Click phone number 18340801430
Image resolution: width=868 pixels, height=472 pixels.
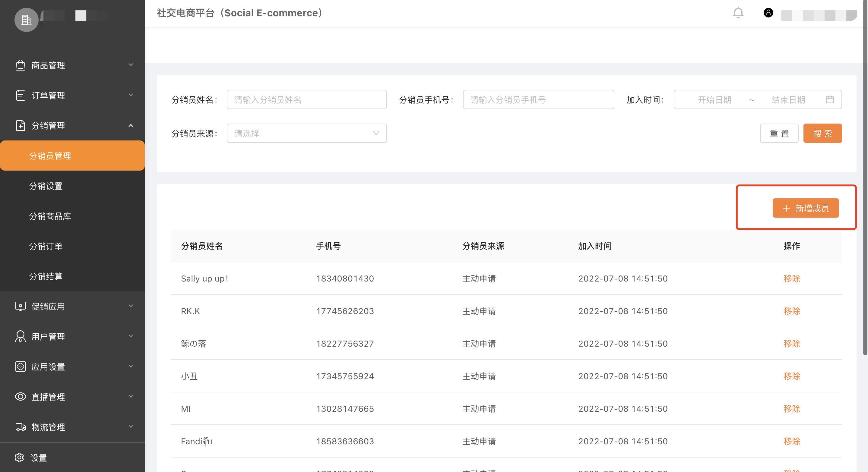pos(345,278)
